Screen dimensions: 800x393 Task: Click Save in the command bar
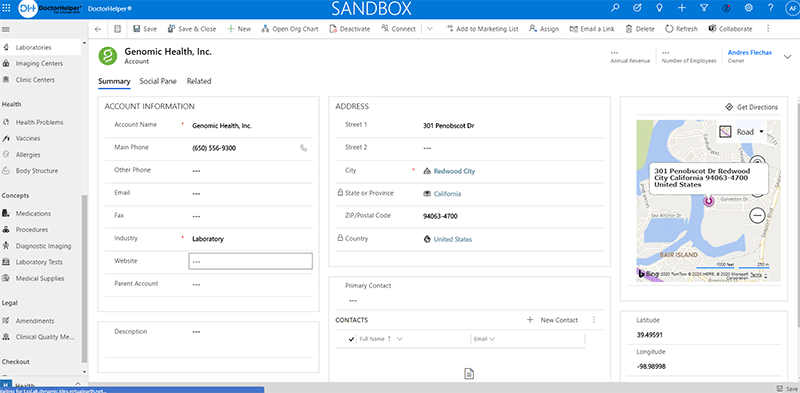(x=145, y=29)
